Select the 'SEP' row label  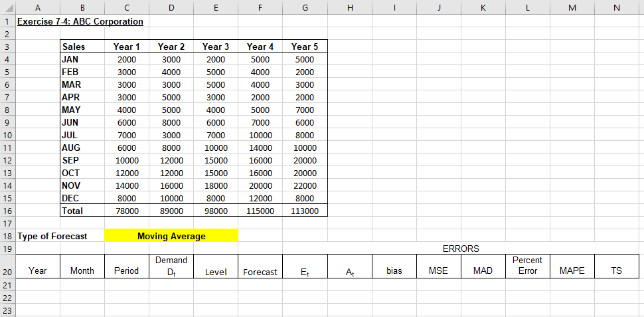coord(82,160)
